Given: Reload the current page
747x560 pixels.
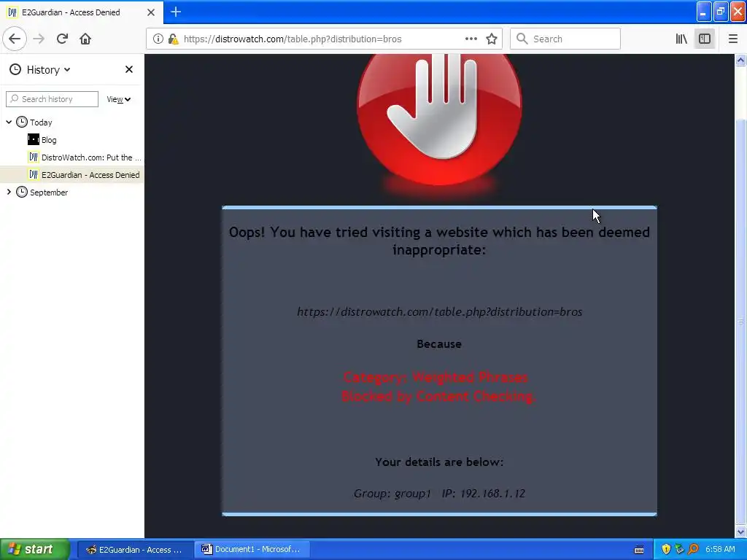Looking at the screenshot, I should [x=62, y=39].
